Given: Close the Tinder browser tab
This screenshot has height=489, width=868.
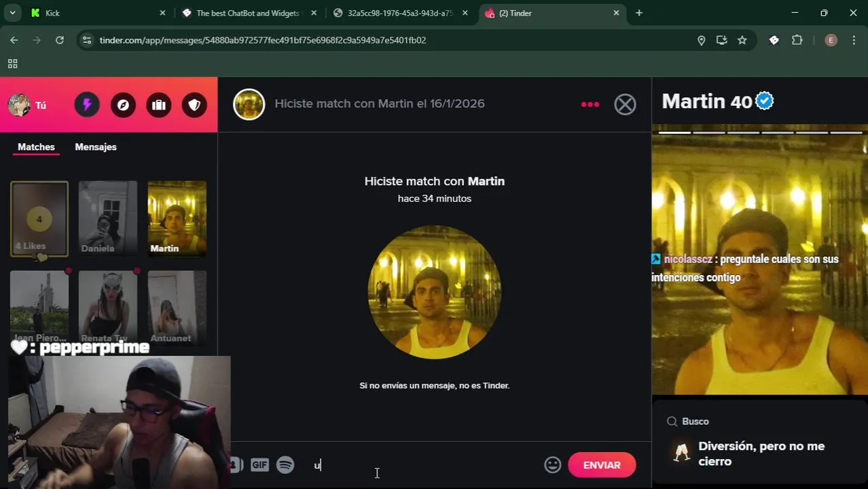Looking at the screenshot, I should (x=616, y=13).
